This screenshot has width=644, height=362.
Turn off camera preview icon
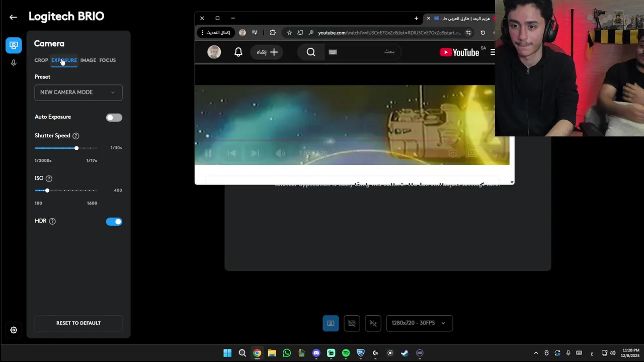(x=352, y=323)
